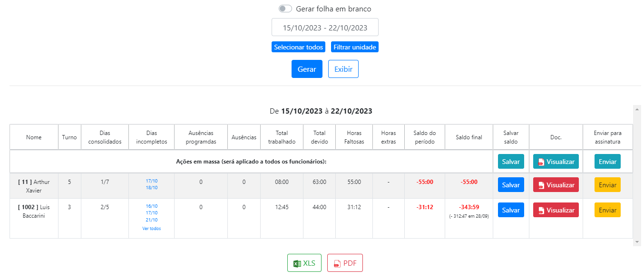Export the table with the PDF button

(x=345, y=263)
